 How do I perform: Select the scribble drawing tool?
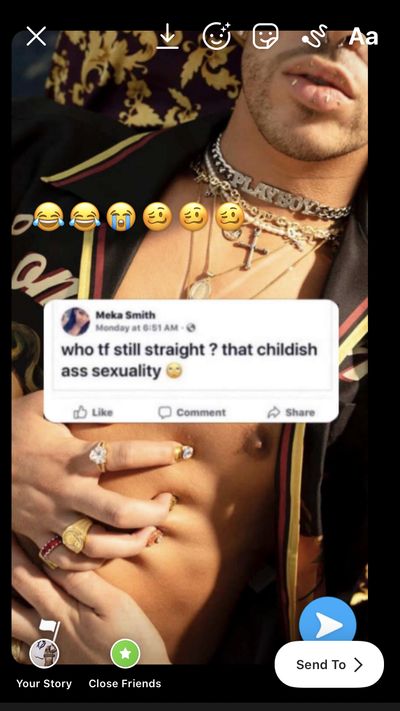[x=315, y=36]
